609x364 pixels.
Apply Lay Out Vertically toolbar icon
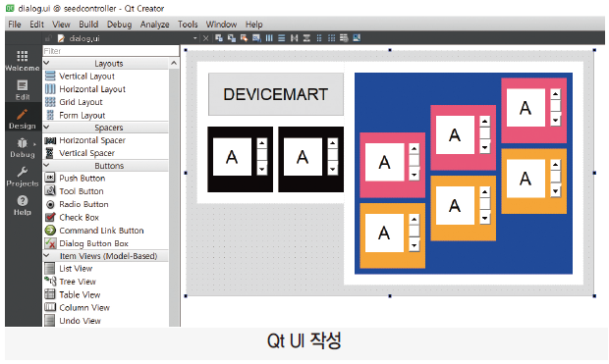(282, 37)
